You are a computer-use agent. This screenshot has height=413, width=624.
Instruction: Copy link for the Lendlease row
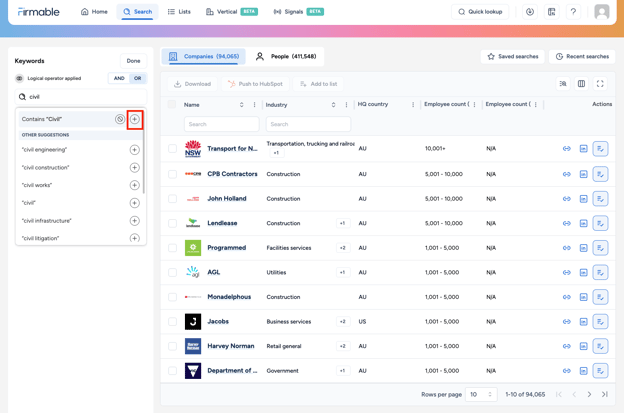tap(567, 223)
